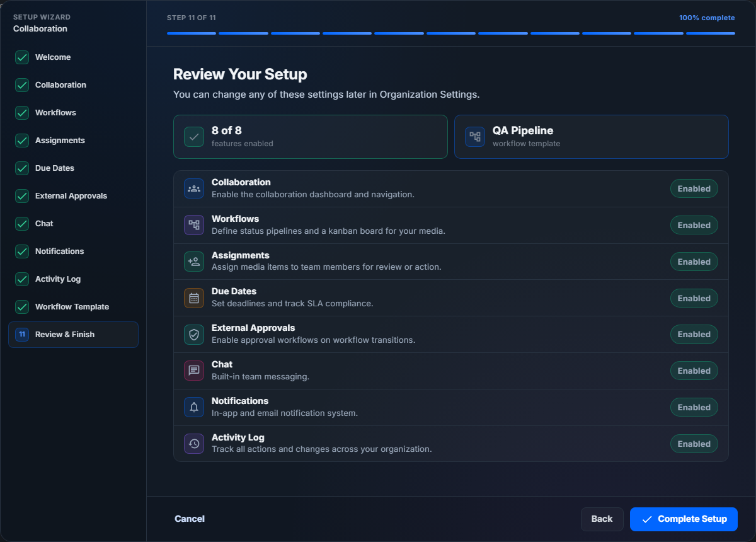The image size is (756, 542).
Task: Click the Back button
Action: tap(602, 519)
